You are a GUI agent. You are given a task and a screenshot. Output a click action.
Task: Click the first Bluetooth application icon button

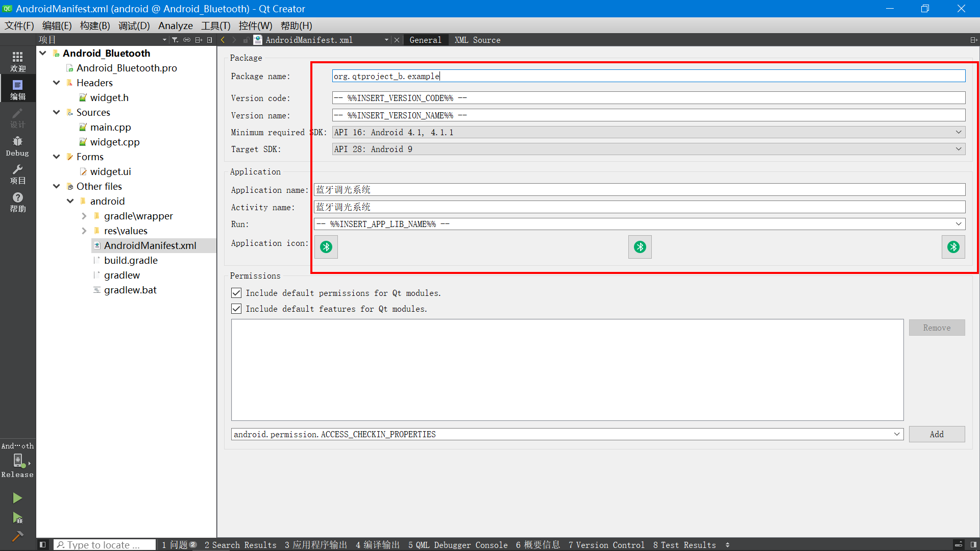(326, 247)
